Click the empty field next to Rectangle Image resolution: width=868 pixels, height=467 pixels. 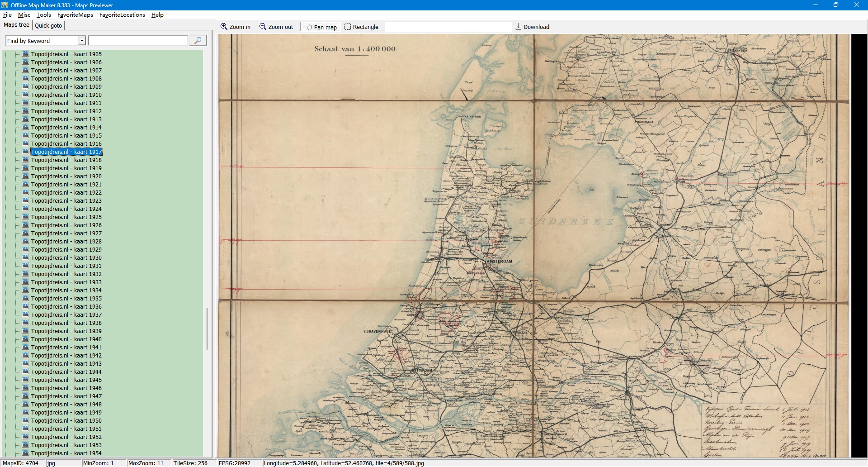pos(448,27)
